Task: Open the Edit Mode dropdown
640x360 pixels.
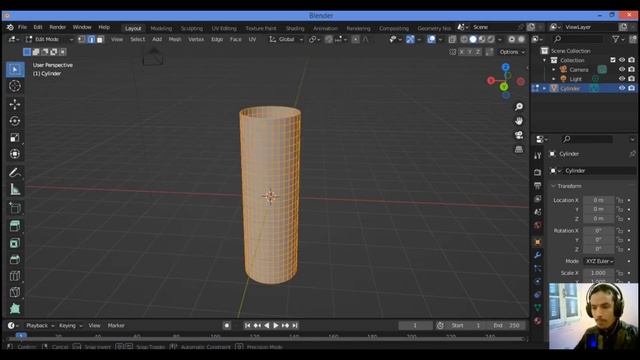Action: coord(49,39)
